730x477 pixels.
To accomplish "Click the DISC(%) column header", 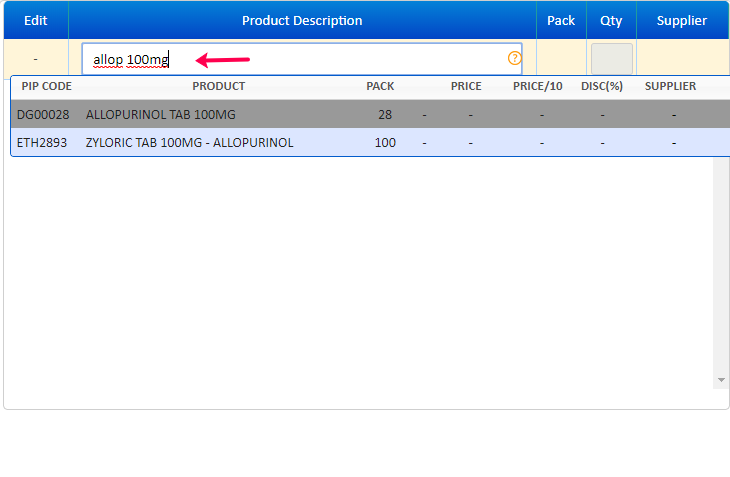I will coord(602,86).
